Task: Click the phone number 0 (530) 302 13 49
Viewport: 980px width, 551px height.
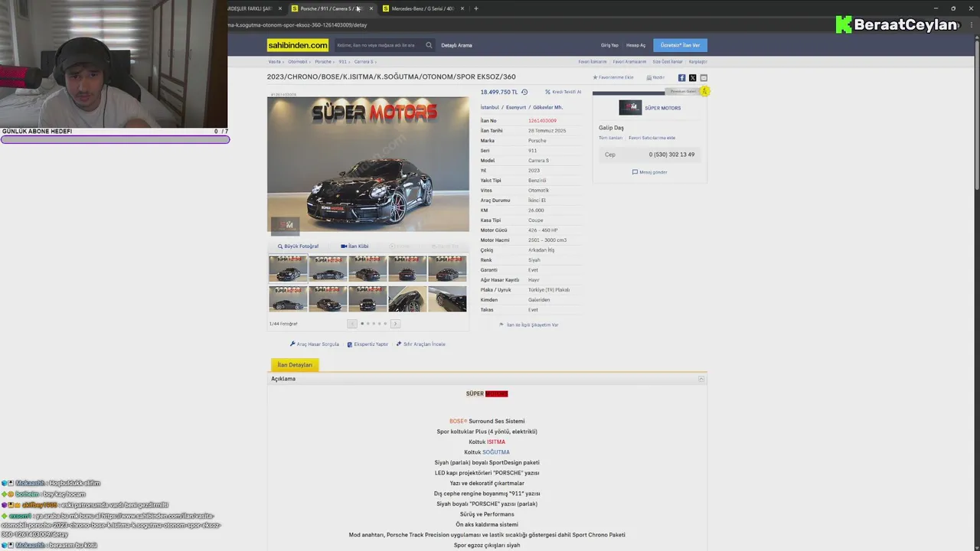Action: (x=671, y=155)
